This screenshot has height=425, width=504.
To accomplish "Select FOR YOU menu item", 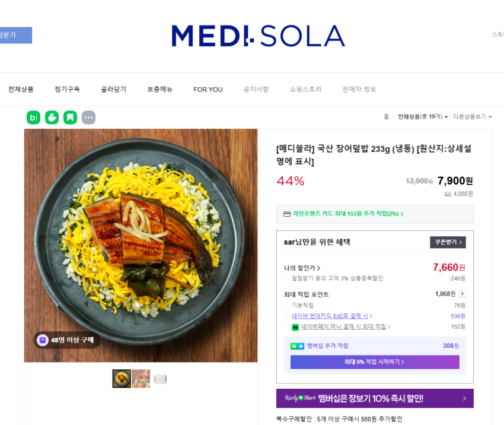I will [x=208, y=90].
